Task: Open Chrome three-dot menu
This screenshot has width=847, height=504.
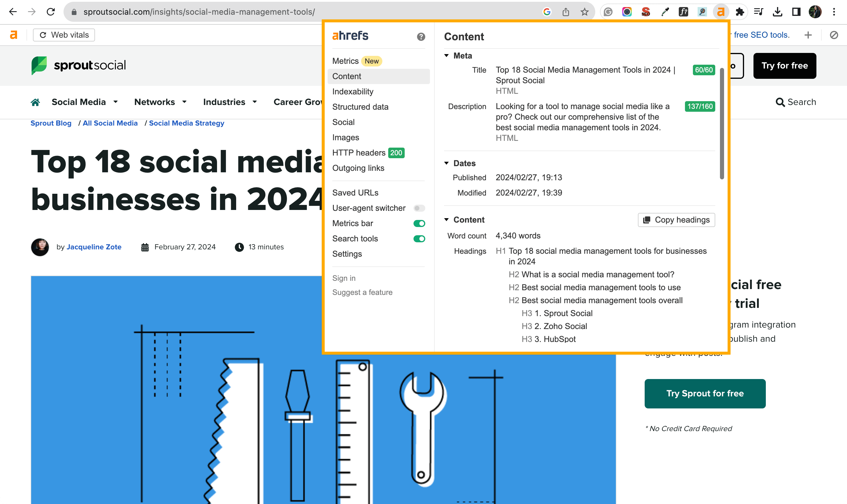Action: click(834, 12)
